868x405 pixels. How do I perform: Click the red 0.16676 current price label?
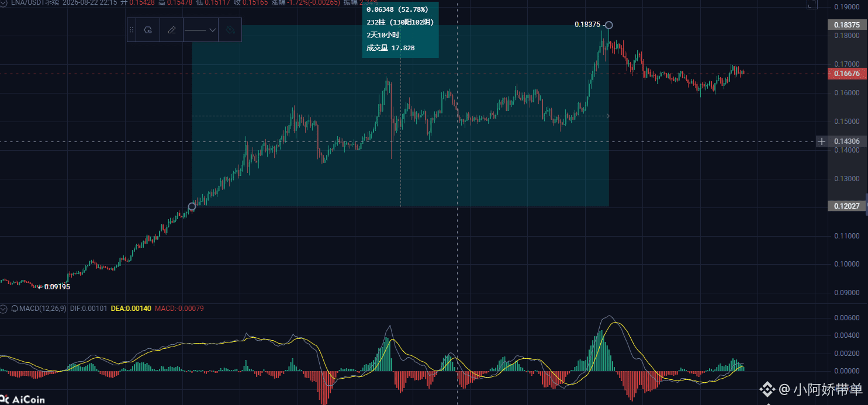pyautogui.click(x=846, y=74)
